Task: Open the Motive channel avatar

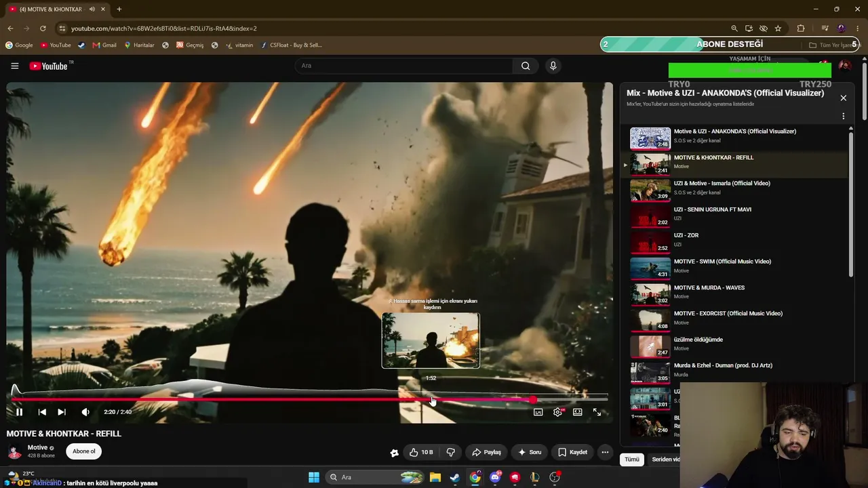Action: [14, 451]
